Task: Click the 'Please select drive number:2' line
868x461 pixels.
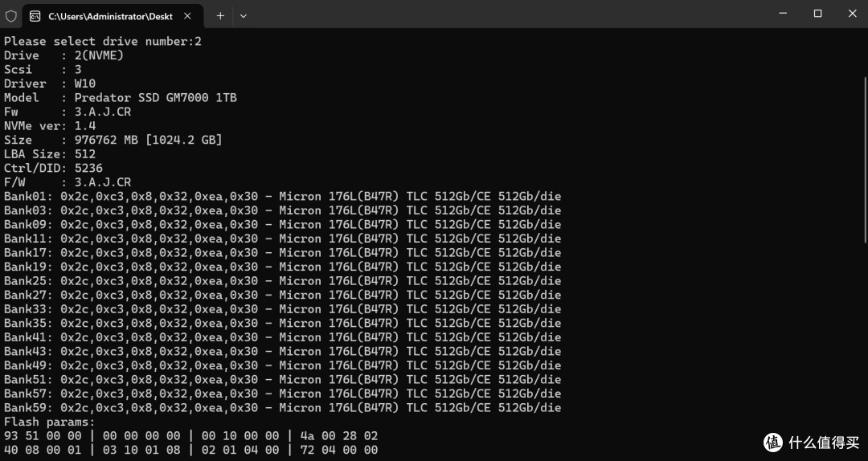Action: pos(103,42)
